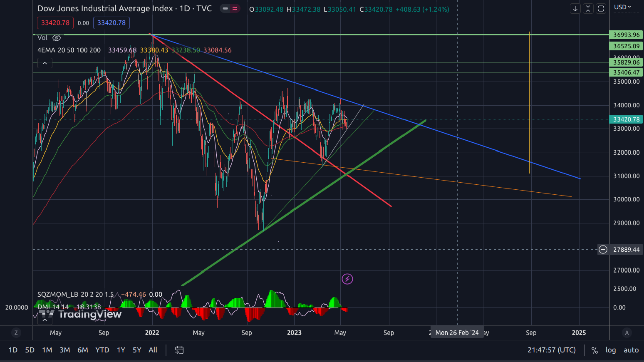The image size is (644, 362).
Task: Click the Dow Jones Industrial Average Index title
Action: (x=105, y=8)
